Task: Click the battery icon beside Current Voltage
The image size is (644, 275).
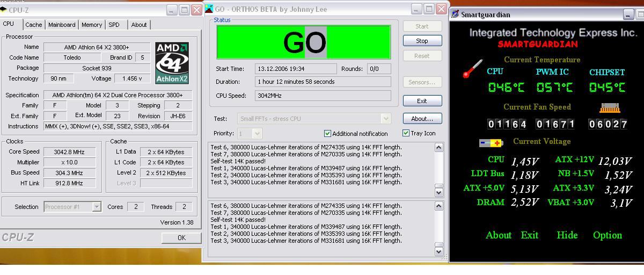Action: pos(491,143)
